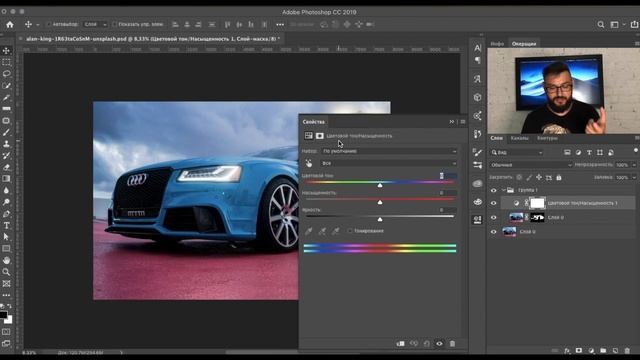640x360 pixels.
Task: Toggle the Автовыбор checkbox
Action: 49,24
